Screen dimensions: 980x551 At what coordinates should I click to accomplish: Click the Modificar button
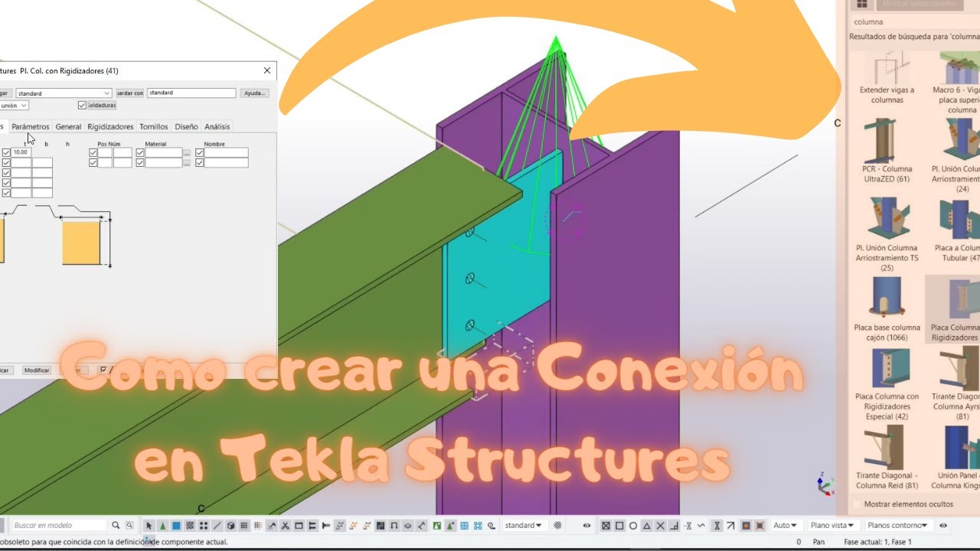[36, 370]
